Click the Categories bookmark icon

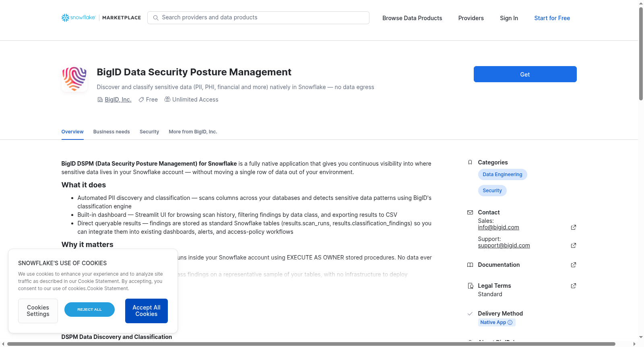point(470,162)
